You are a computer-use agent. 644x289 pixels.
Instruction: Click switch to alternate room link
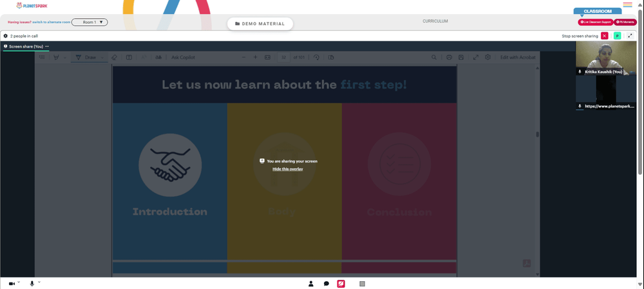(52, 22)
